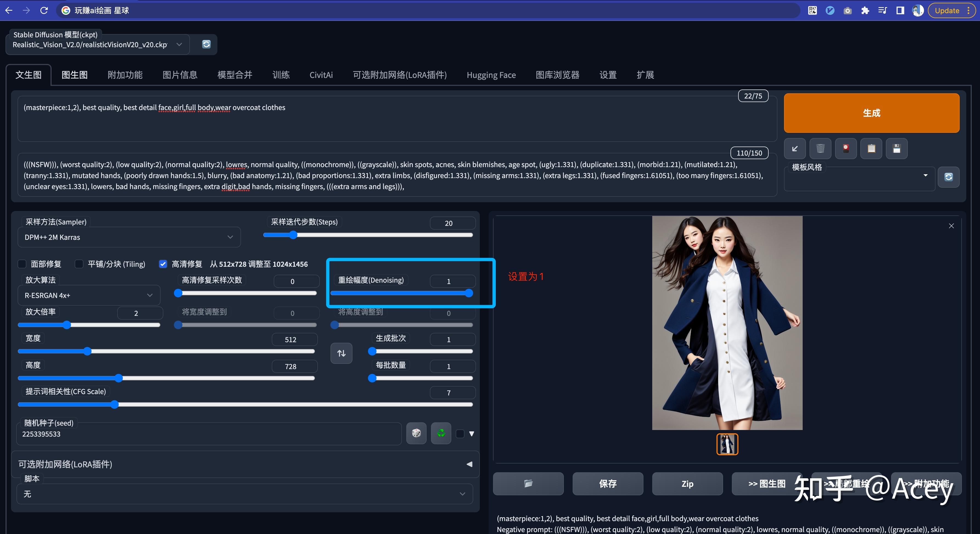Toggle the 平铺/分块 (Tiling) checkbox

79,264
